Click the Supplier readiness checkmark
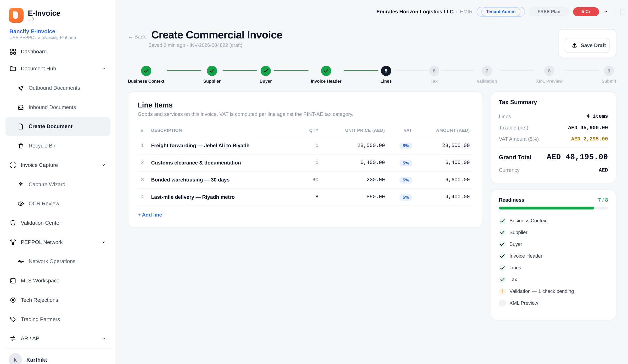The width and height of the screenshot is (628, 364). [502, 232]
